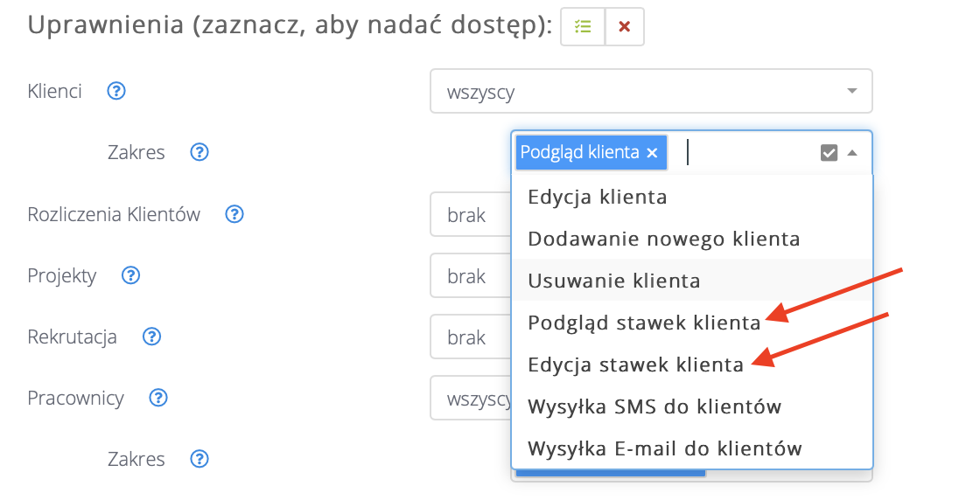
Task: Pick Podgląd stawek klienta option
Action: click(x=644, y=323)
